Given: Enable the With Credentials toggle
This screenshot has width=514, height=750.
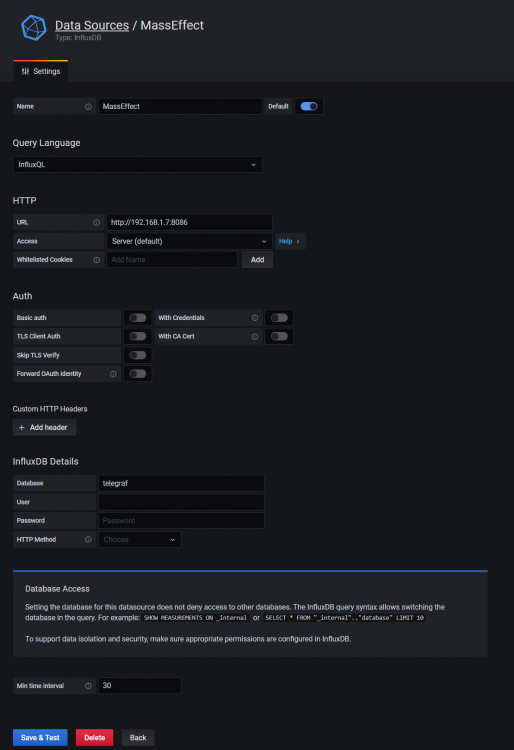Looking at the screenshot, I should coord(279,318).
